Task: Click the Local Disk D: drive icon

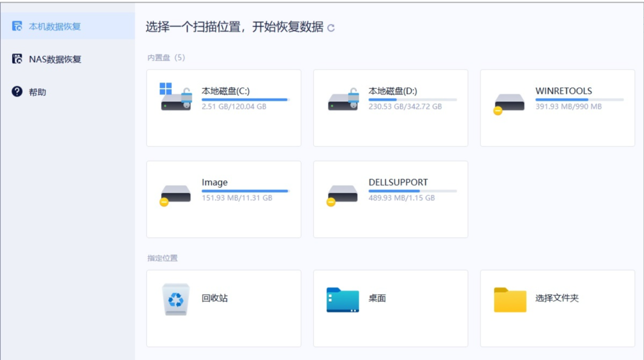Action: 343,99
